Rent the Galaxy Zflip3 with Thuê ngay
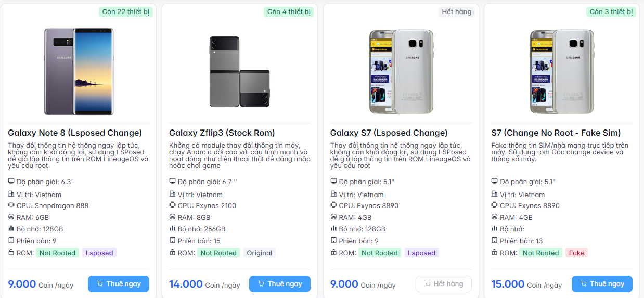This screenshot has width=644, height=298. (280, 284)
